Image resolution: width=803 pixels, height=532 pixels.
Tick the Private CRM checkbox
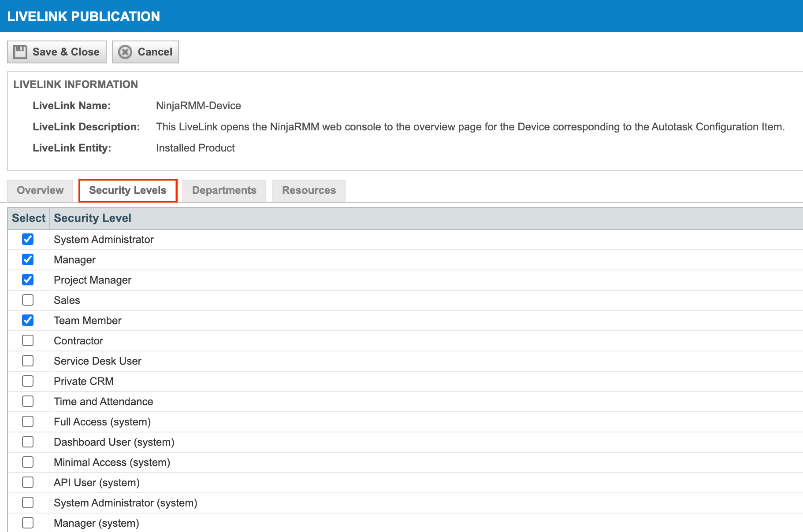(x=28, y=381)
